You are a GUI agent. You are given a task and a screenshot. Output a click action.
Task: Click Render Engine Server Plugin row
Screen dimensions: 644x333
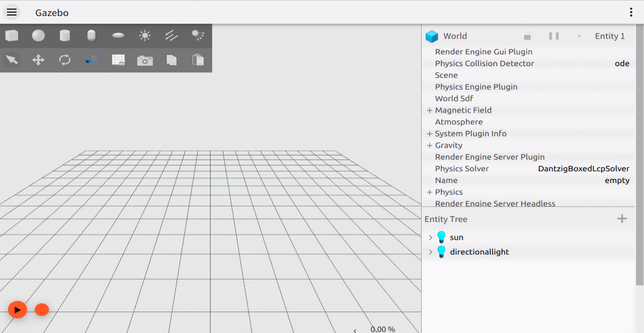(x=528, y=157)
